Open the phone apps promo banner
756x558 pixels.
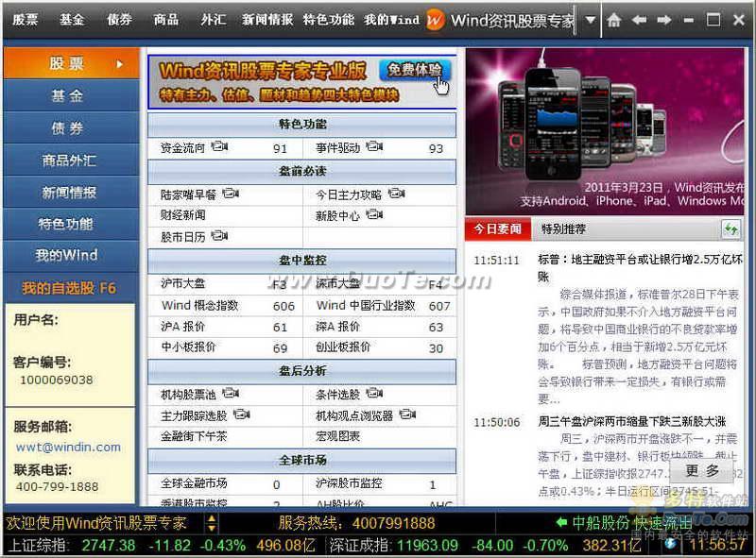[x=605, y=130]
